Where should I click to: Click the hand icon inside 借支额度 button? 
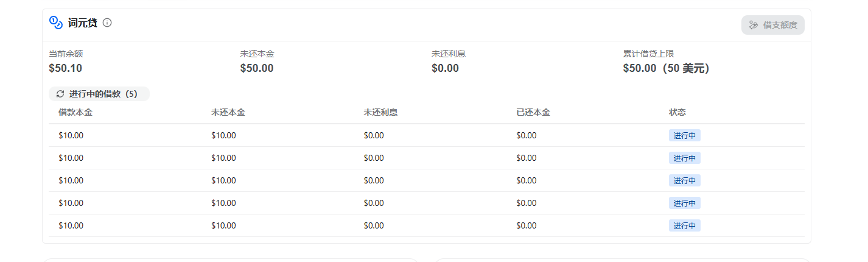[x=754, y=25]
